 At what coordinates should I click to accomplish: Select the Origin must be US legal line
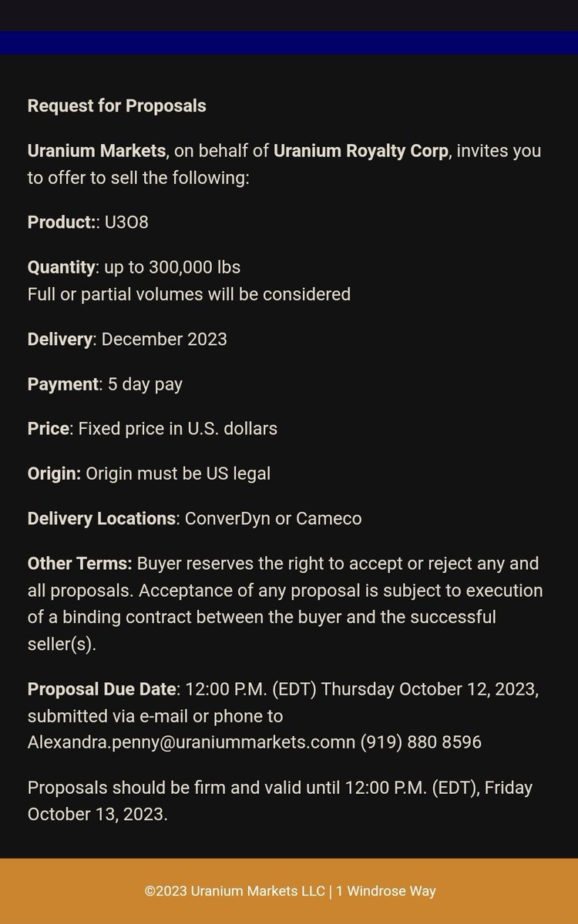(x=149, y=473)
